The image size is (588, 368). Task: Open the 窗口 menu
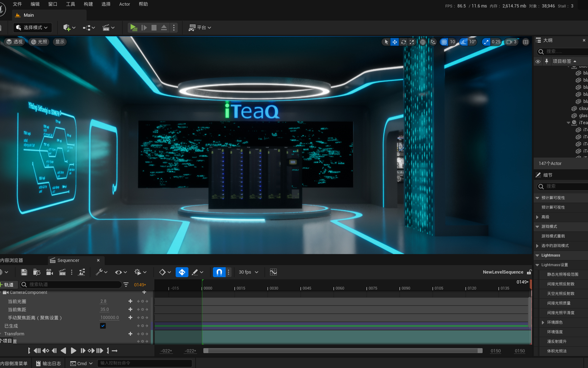(x=53, y=4)
